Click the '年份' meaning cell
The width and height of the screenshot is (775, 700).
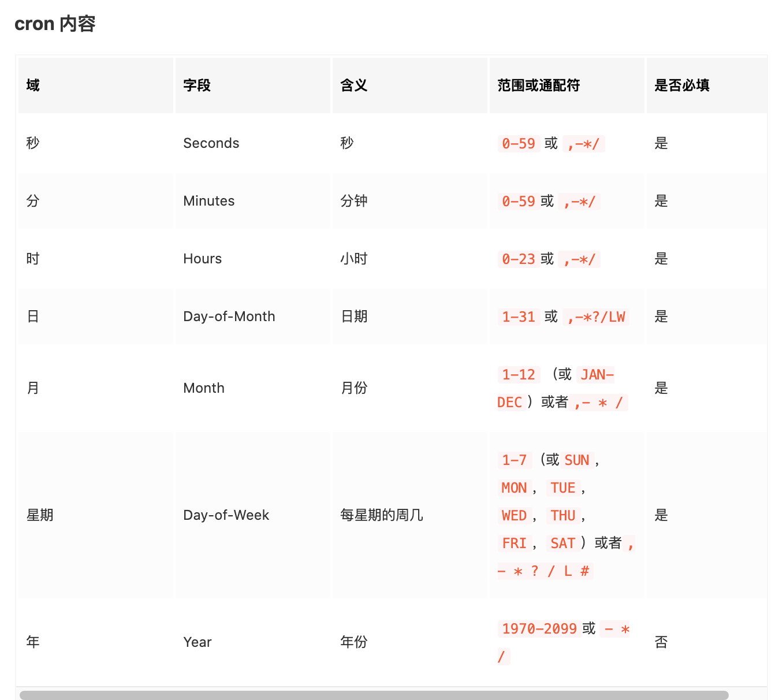coord(410,642)
